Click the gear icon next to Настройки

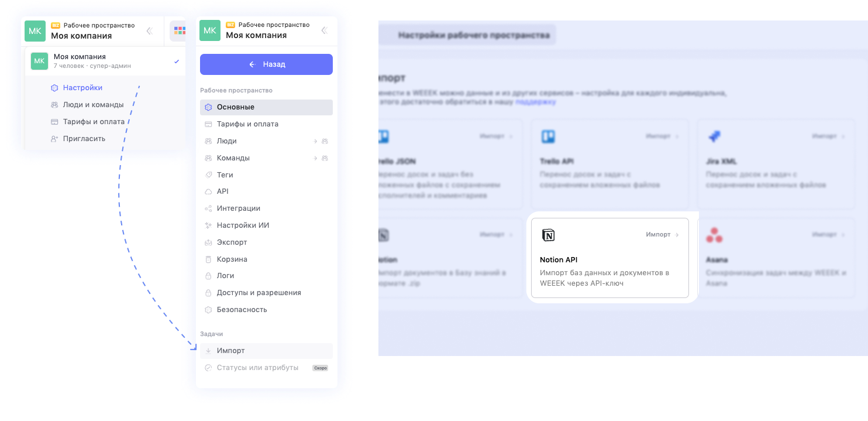[x=54, y=88]
